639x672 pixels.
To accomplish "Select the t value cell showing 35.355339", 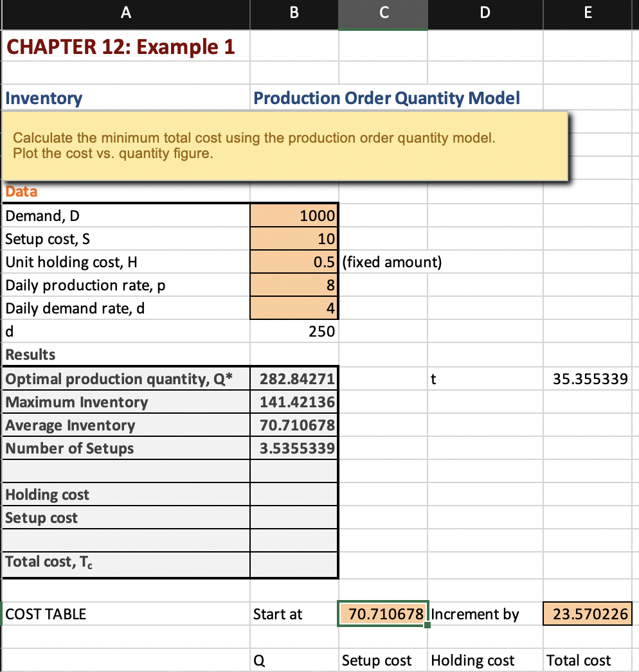I will coord(587,378).
